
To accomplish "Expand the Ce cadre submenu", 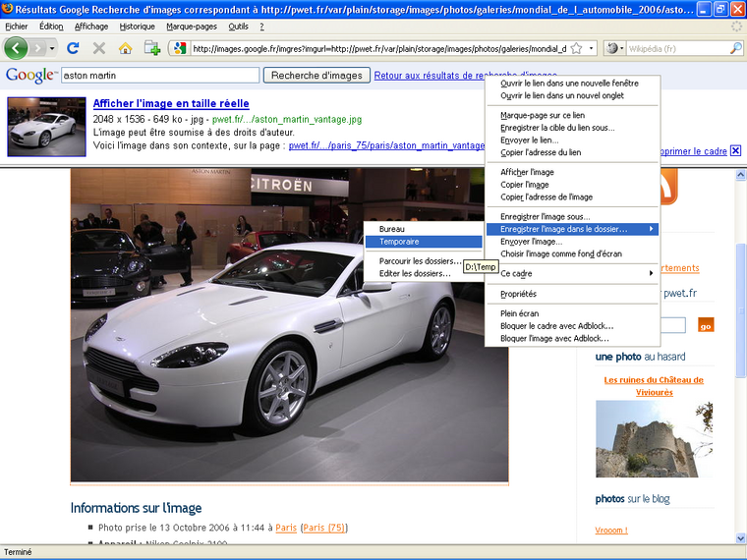I will (572, 273).
